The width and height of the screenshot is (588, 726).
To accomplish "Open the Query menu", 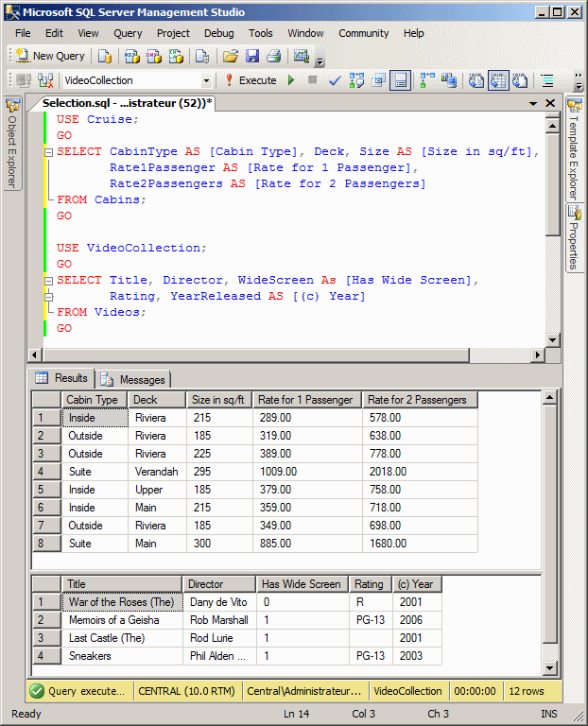I will [128, 33].
